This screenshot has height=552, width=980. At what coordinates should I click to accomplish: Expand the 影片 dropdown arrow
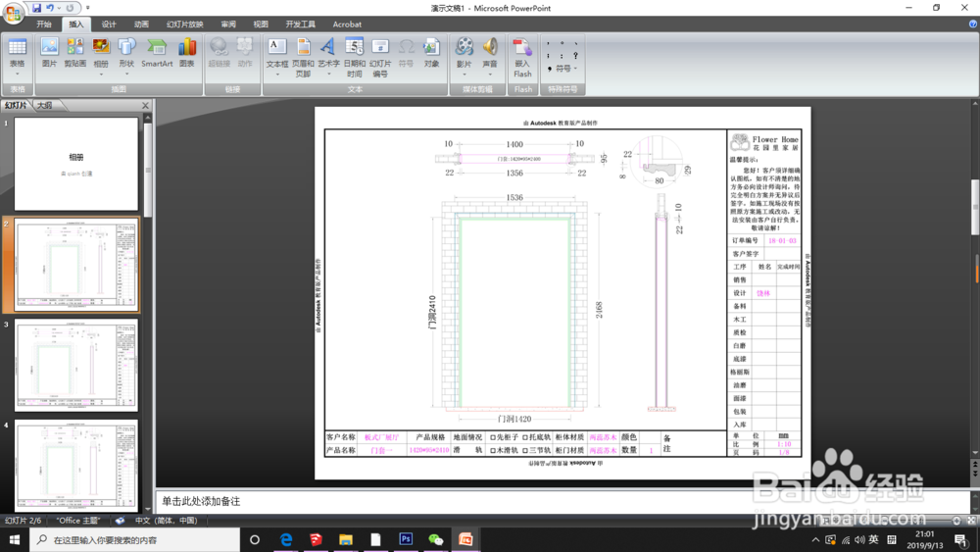(x=464, y=75)
